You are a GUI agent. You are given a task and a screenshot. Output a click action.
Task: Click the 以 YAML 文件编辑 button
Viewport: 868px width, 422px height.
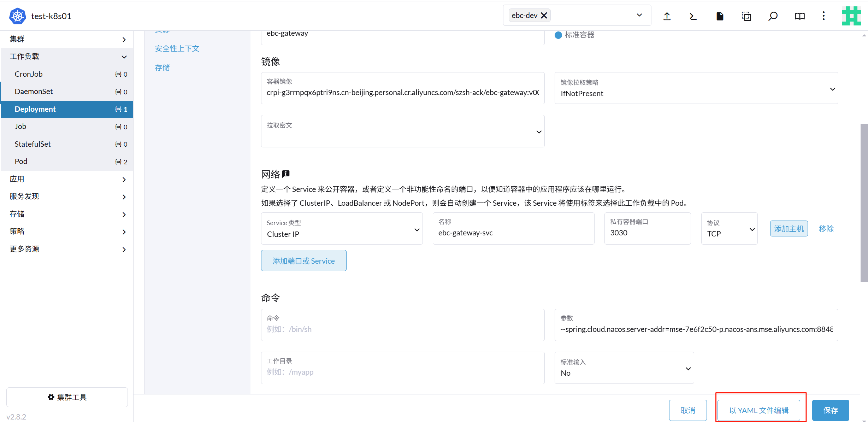(x=758, y=410)
